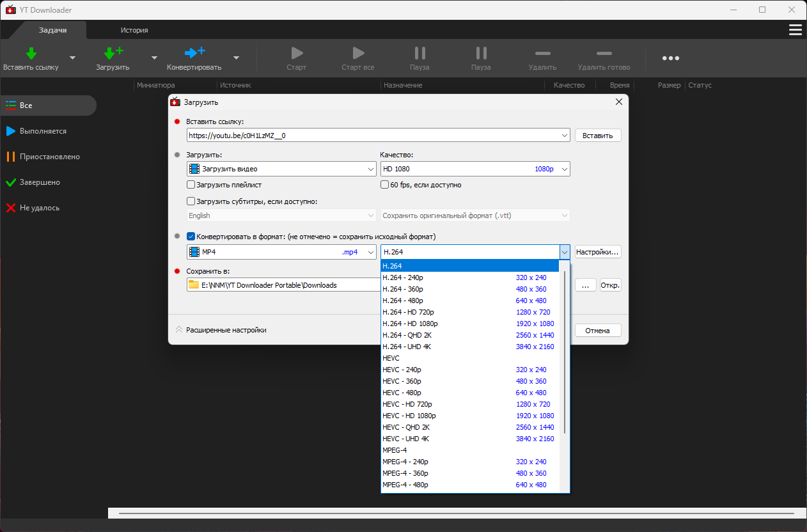This screenshot has width=807, height=532.
Task: Click the Статус column header
Action: tap(700, 85)
